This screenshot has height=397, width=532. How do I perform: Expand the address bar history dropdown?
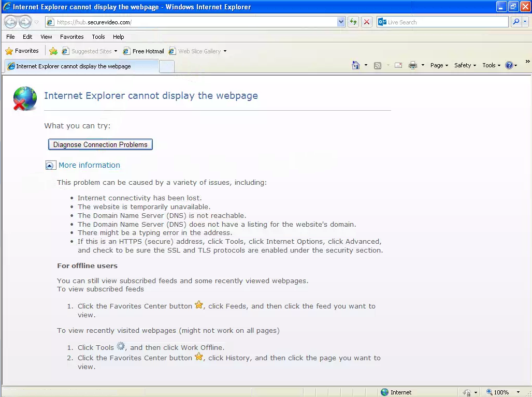(x=340, y=22)
